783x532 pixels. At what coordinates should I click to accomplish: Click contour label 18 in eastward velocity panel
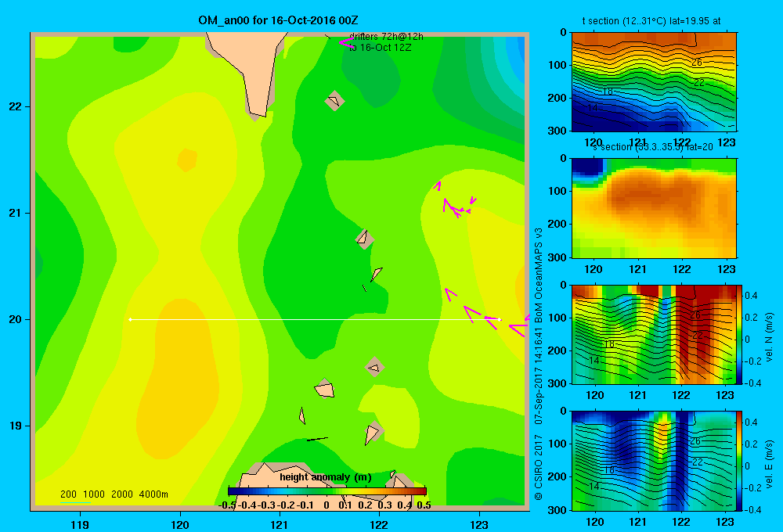tap(608, 470)
